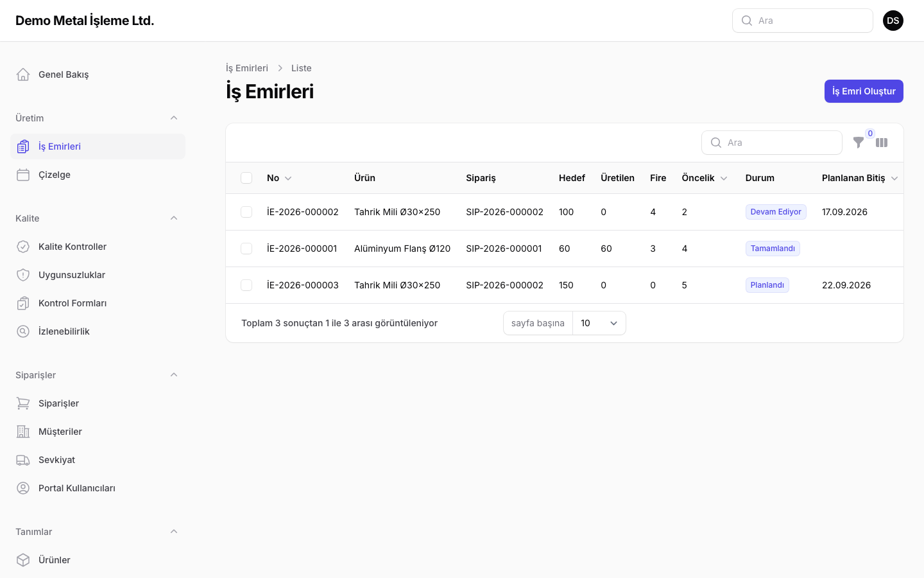
Task: Sort by Planlanan Bitiş column
Action: [860, 178]
